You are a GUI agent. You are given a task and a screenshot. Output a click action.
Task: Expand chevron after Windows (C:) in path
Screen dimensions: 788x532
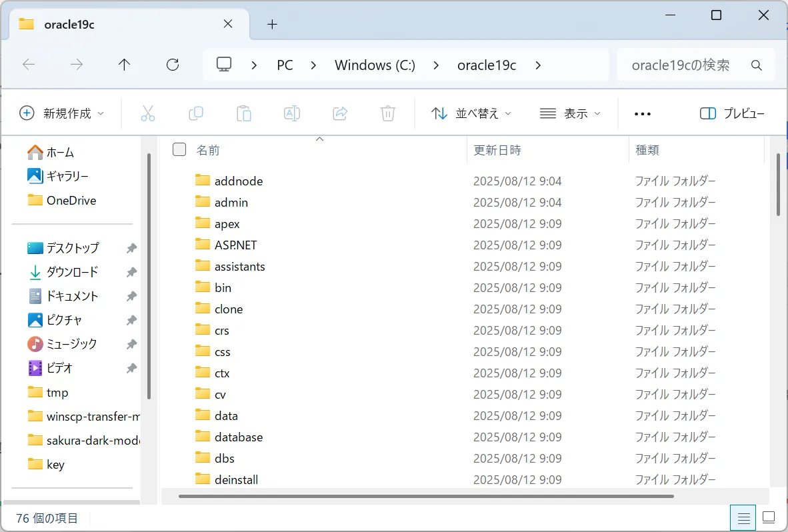coord(436,65)
